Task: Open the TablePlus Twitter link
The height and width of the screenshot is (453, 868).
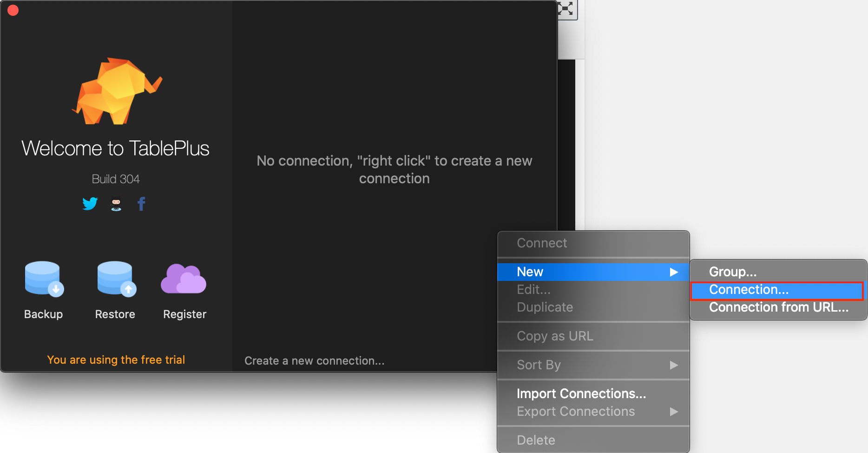Action: 90,204
